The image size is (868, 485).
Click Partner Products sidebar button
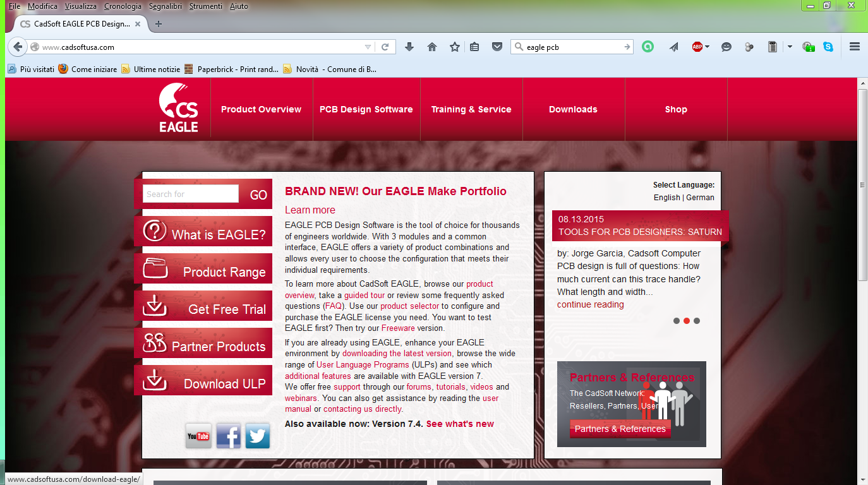203,343
